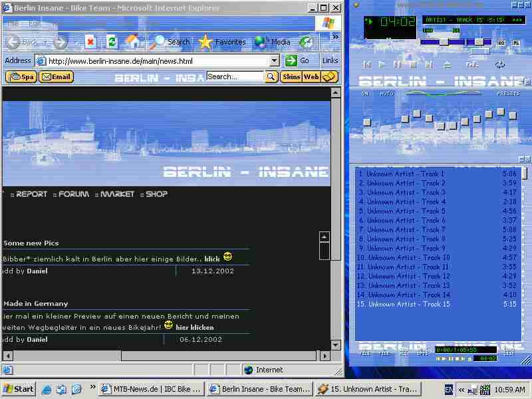Click the page's vertical scrollbar down arrow
This screenshot has height=399, width=532.
[x=336, y=345]
